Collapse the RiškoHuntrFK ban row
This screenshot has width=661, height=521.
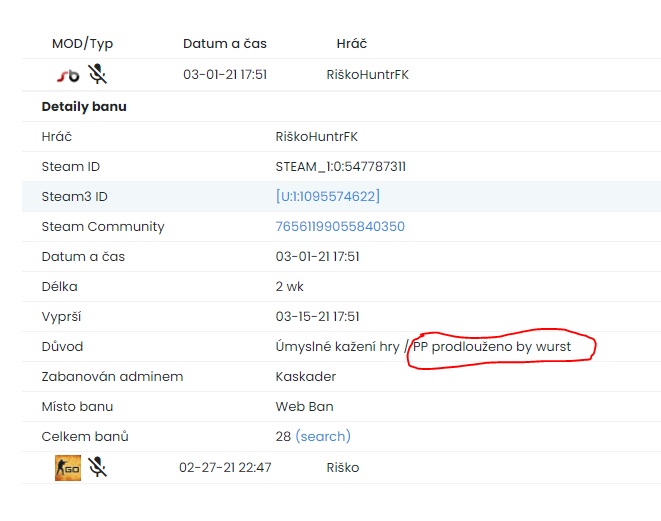click(367, 74)
